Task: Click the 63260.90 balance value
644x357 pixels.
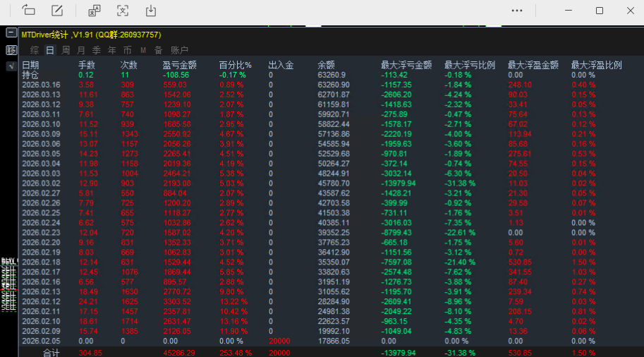Action: [x=334, y=85]
